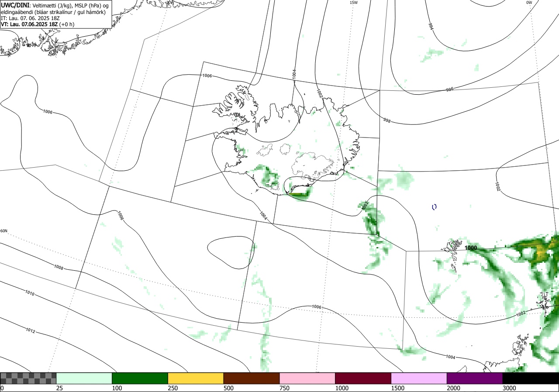The width and height of the screenshot is (559, 392).
Task: Click the black above-3000 legend swatch
Action: click(531, 378)
